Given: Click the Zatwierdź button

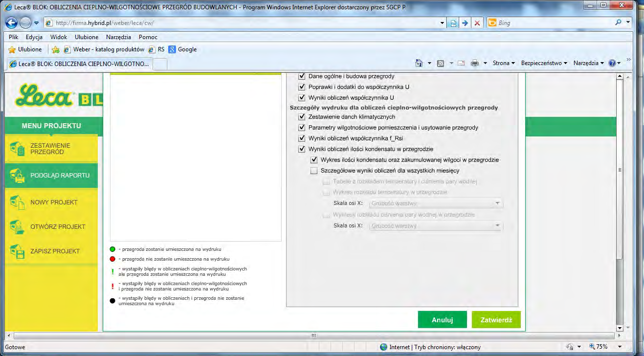Looking at the screenshot, I should click(496, 320).
